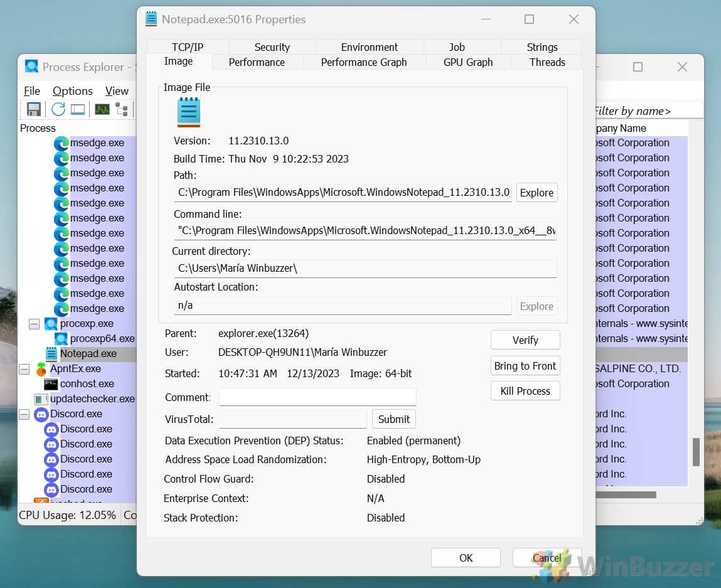Collapse the ApntEx.exe tree node
This screenshot has height=588, width=721.
click(x=24, y=369)
